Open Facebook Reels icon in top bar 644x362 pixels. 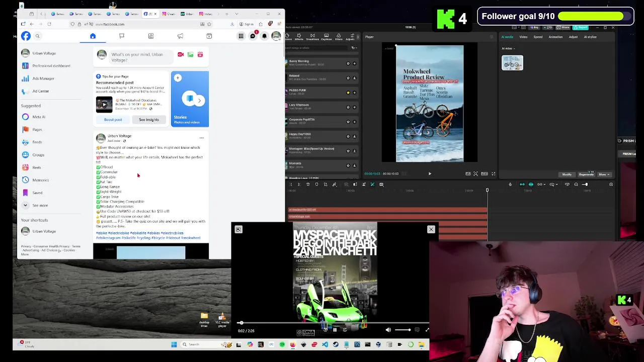pyautogui.click(x=209, y=36)
